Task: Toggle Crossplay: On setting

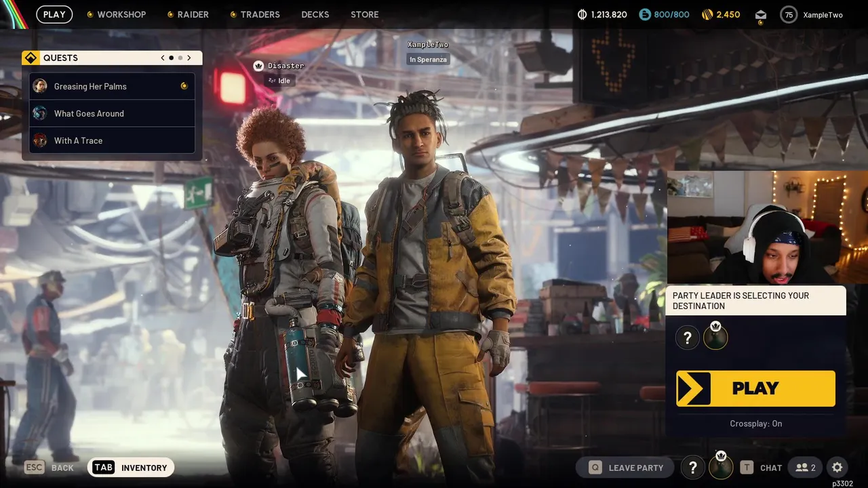Action: pos(755,424)
